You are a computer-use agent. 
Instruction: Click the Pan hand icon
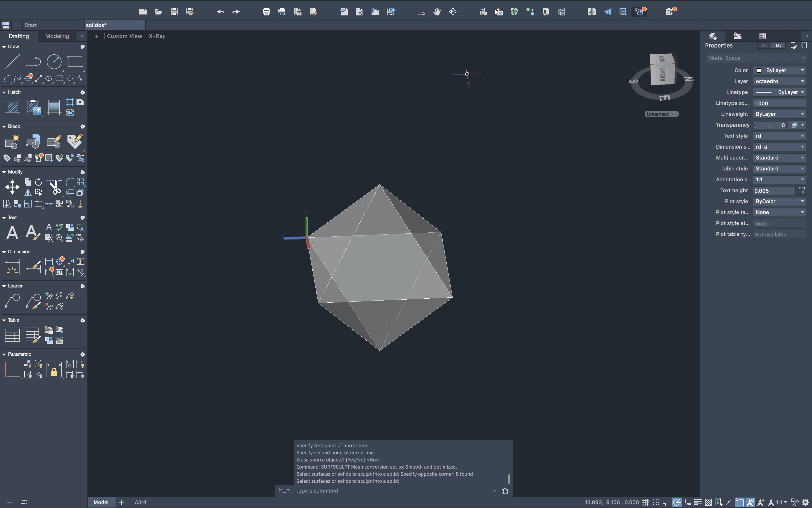point(437,12)
